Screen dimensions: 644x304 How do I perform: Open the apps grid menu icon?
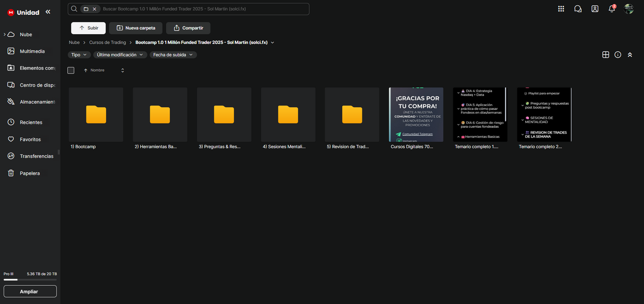[561, 9]
